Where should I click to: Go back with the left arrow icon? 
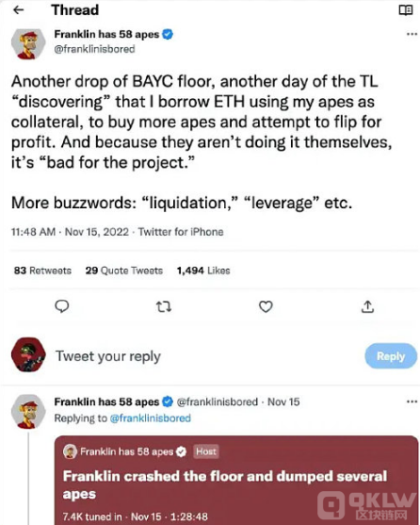point(19,10)
